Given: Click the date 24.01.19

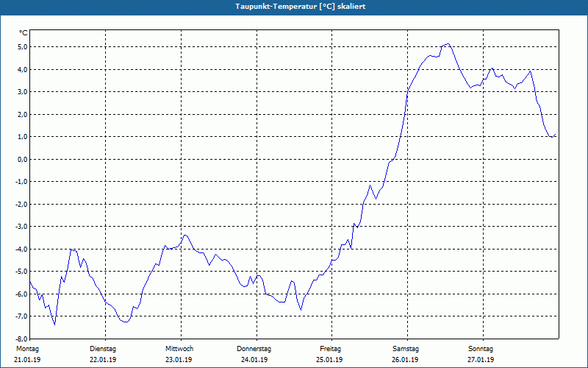Looking at the screenshot, I should point(254,360).
